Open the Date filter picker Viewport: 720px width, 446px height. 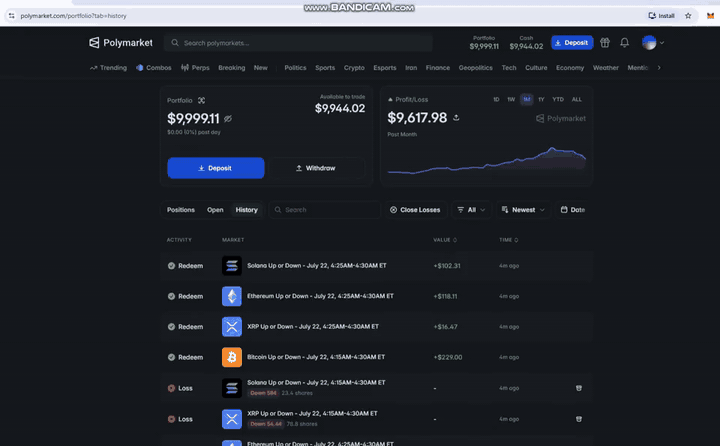pyautogui.click(x=573, y=210)
